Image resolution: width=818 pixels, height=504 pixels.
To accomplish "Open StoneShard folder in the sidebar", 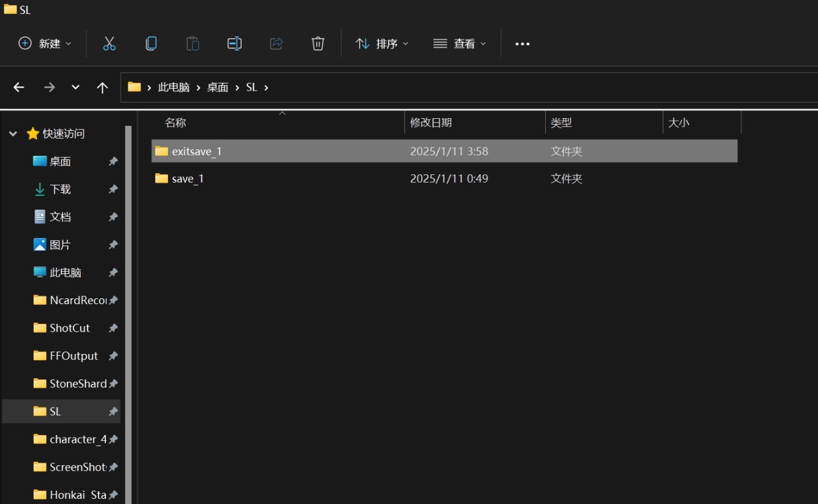I will 77,383.
